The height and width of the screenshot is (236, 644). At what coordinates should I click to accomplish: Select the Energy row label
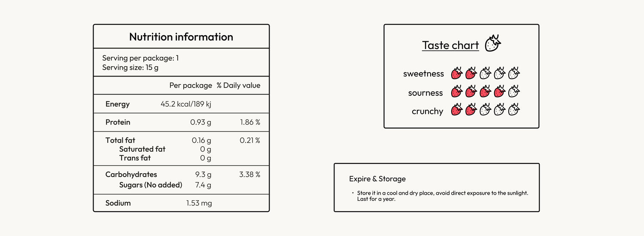pos(118,104)
